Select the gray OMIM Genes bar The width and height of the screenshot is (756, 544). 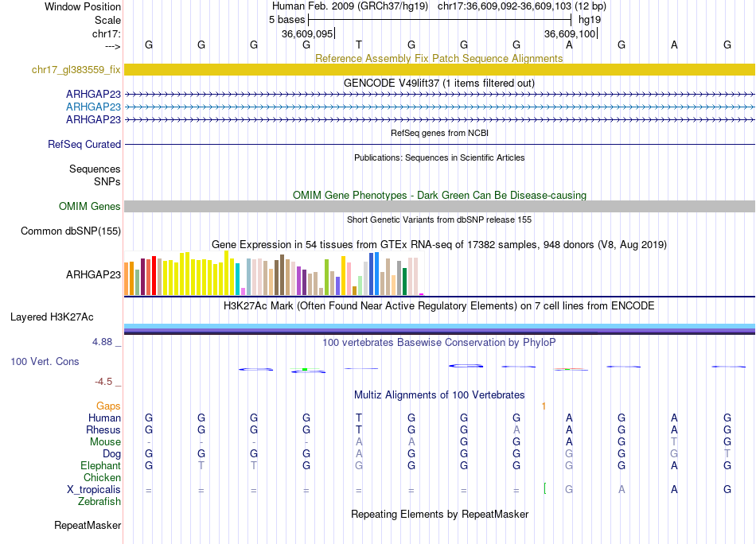439,206
